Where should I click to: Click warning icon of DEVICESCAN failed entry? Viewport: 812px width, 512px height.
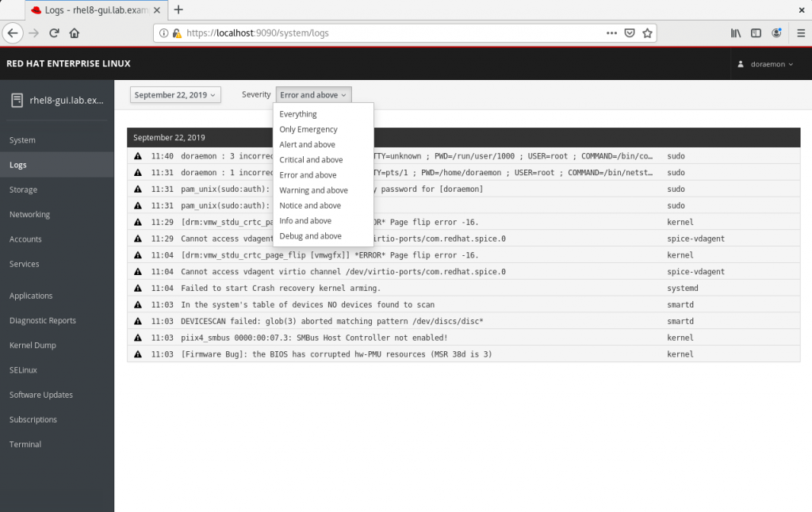(138, 321)
